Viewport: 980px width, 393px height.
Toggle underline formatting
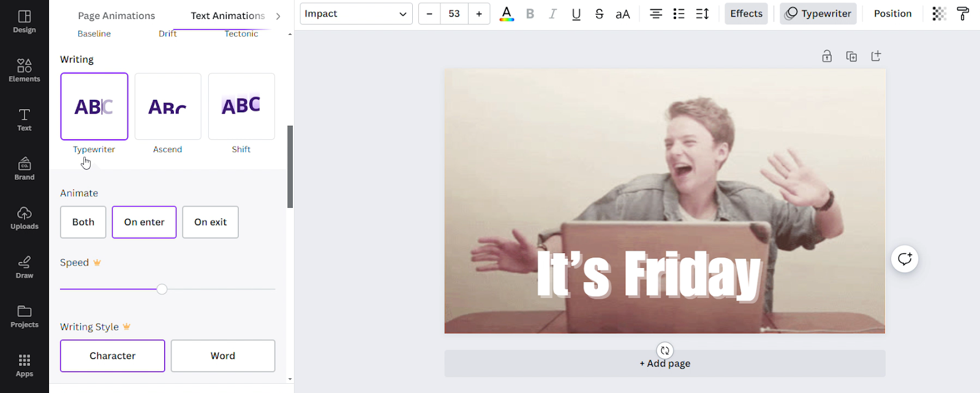[576, 13]
